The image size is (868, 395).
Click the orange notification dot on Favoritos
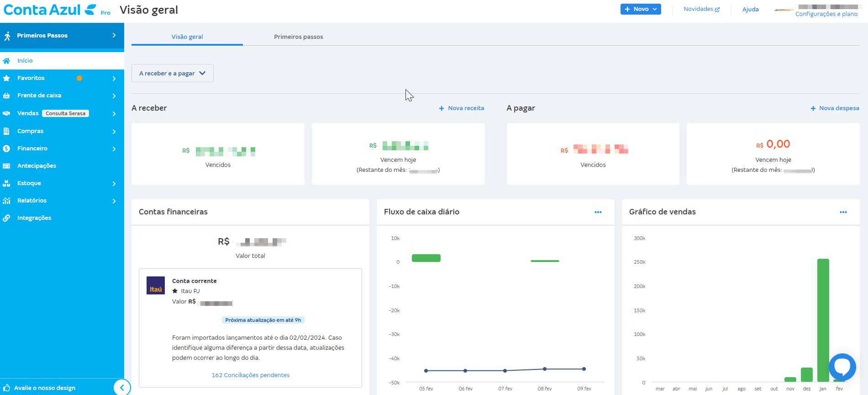[79, 78]
